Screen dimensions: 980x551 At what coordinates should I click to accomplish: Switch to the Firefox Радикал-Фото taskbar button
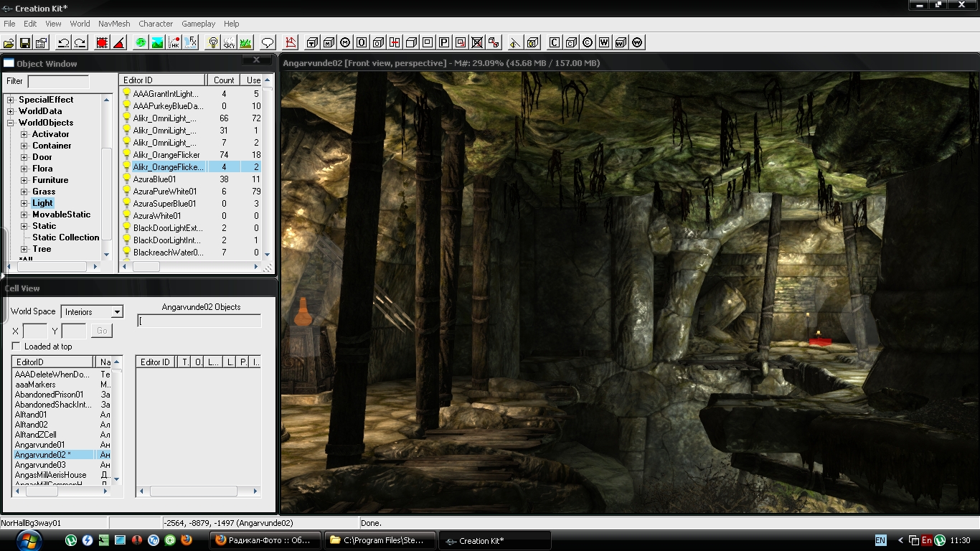265,540
